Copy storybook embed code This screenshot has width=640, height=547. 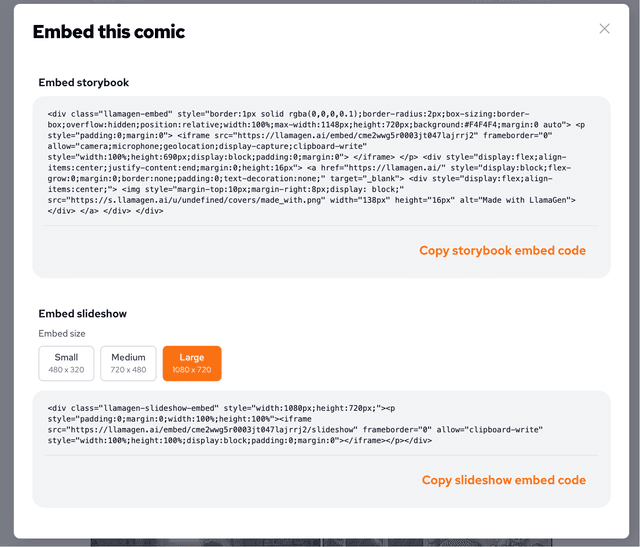click(502, 250)
